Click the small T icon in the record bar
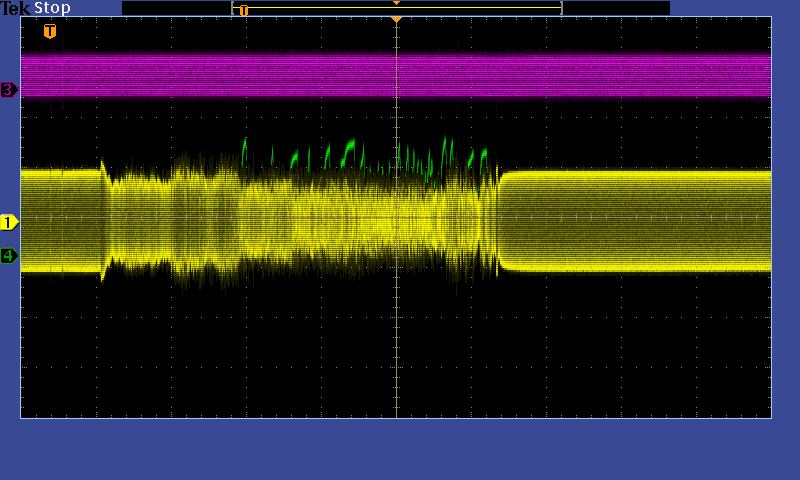Viewport: 800px width, 480px height. (x=243, y=10)
